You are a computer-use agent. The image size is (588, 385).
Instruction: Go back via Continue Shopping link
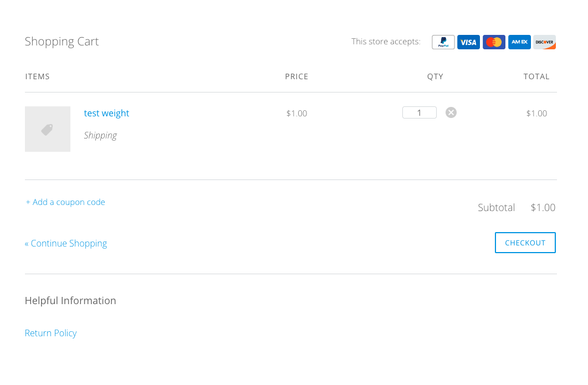coord(66,244)
